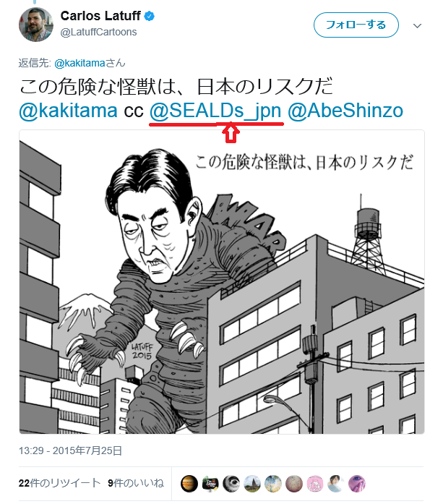Click the フォローする follow button
430x504 pixels.
356,25
